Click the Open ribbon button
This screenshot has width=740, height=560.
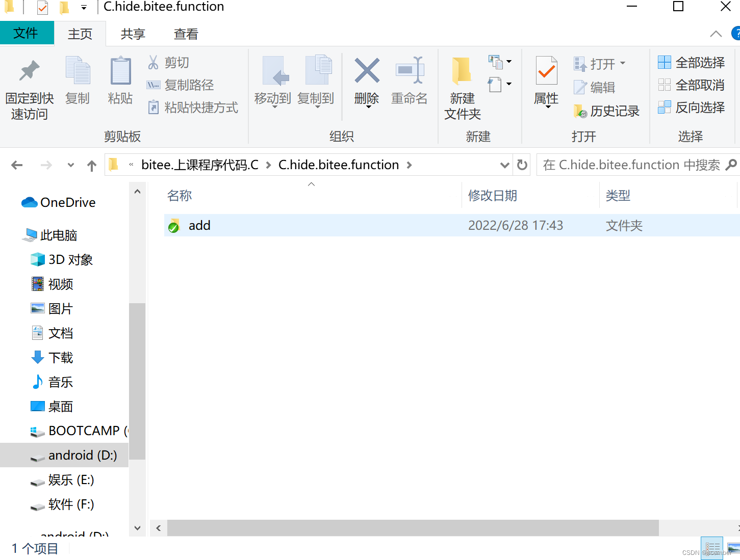[596, 64]
